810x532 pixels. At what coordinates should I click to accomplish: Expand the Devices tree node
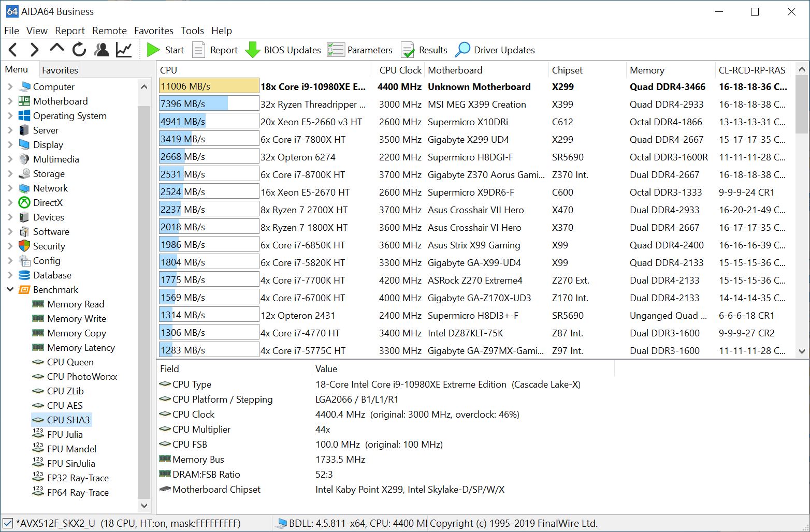tap(10, 217)
